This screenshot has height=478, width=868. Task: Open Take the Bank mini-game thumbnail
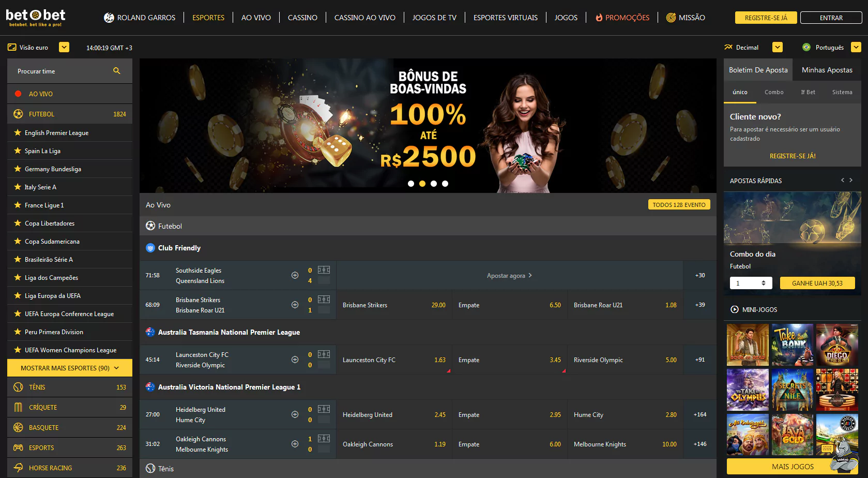793,345
